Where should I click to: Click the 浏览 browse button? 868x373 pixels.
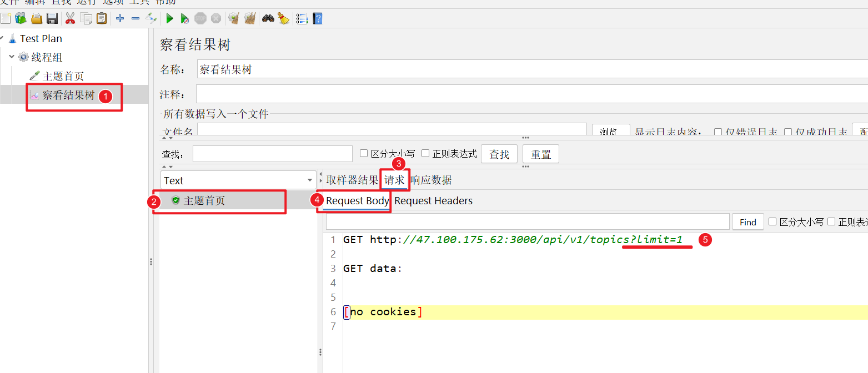coord(611,131)
